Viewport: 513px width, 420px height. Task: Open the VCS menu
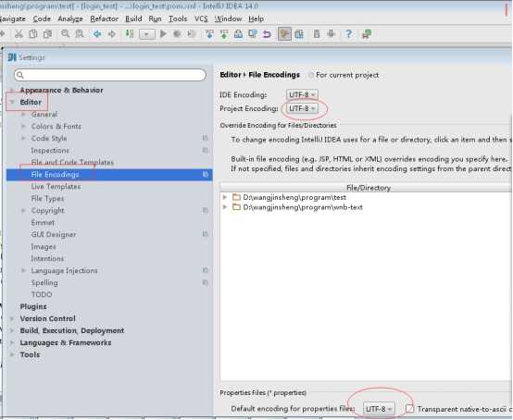(x=201, y=19)
